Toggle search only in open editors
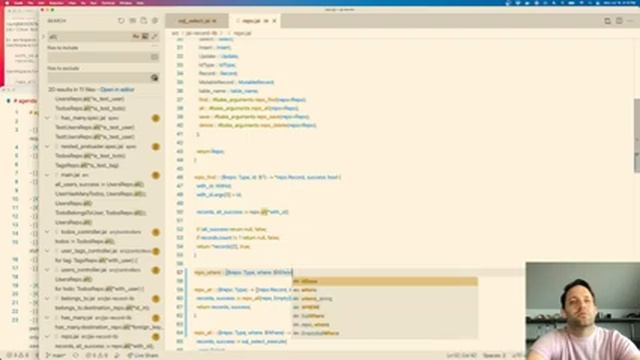Image resolution: width=640 pixels, height=360 pixels. tap(154, 57)
